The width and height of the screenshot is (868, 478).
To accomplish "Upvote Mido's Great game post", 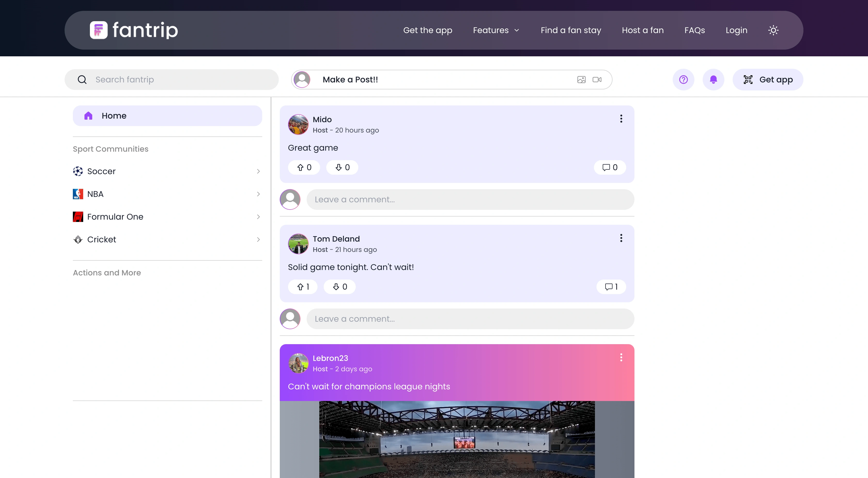I will [304, 167].
